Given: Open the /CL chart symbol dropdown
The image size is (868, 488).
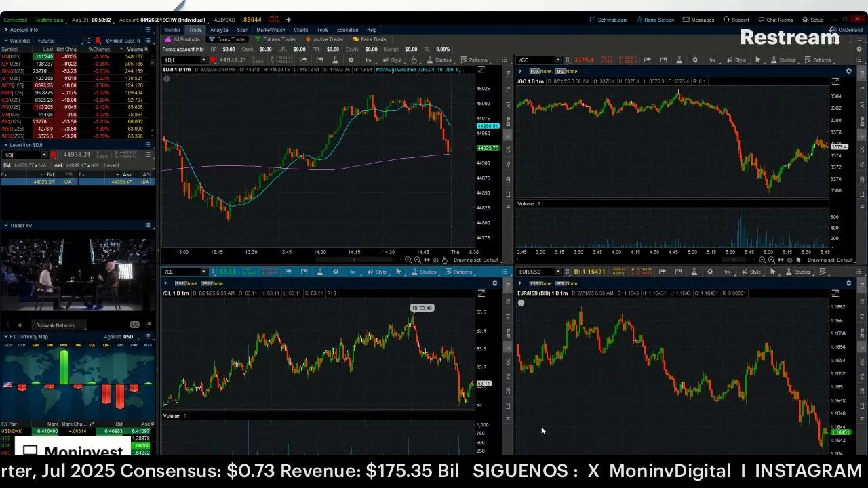Looking at the screenshot, I should (203, 272).
